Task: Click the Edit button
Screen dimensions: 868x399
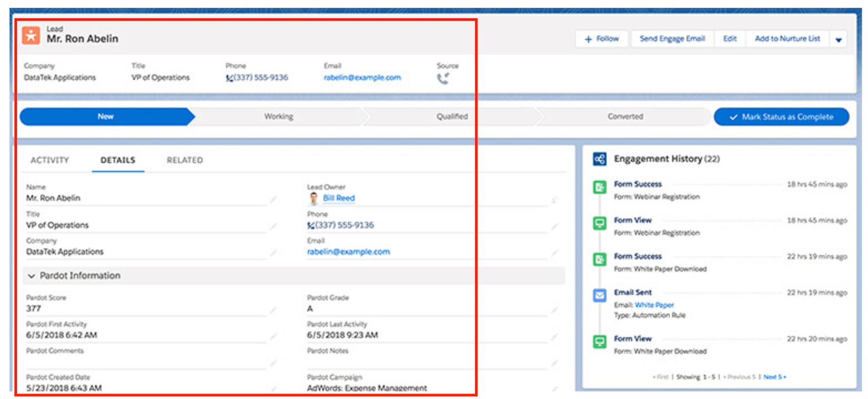Action: 730,39
